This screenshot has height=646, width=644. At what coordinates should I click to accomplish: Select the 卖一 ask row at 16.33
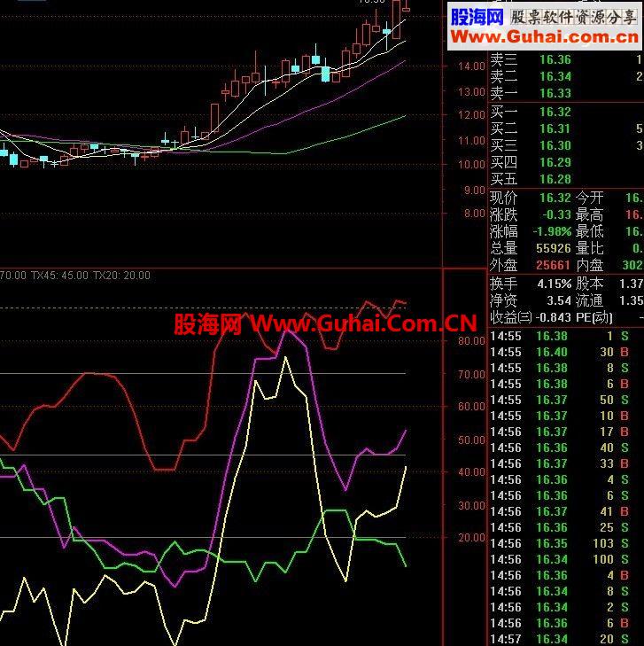566,94
